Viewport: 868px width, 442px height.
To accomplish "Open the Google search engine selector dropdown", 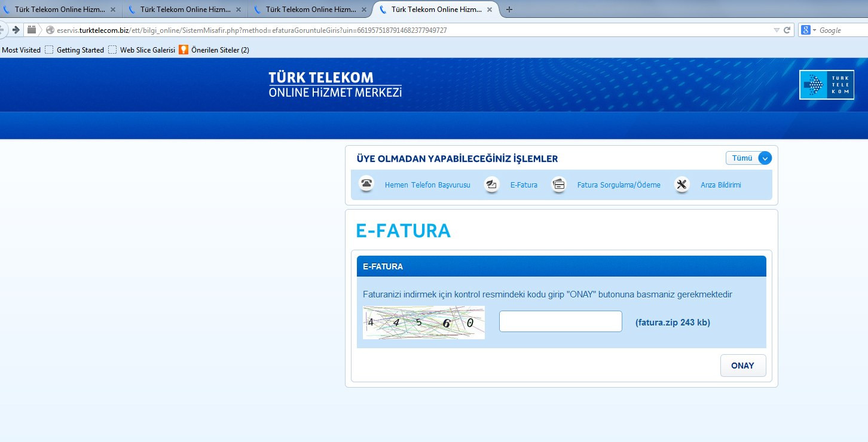I will [x=809, y=30].
